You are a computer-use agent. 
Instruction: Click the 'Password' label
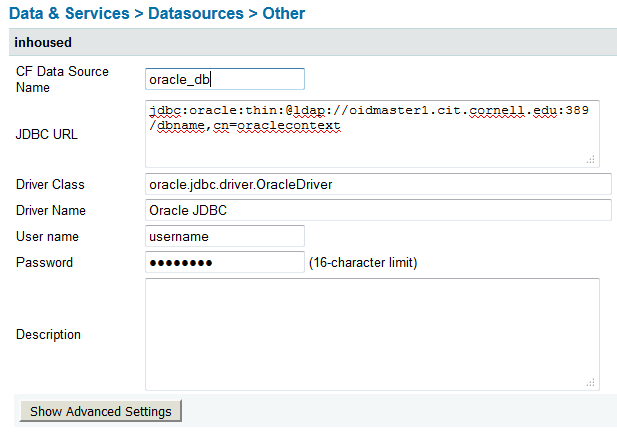click(x=44, y=262)
